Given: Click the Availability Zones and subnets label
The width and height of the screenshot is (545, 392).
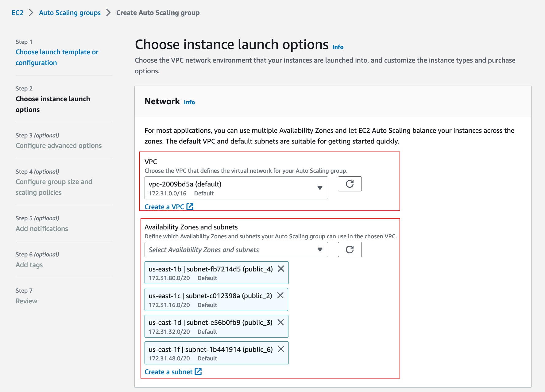Looking at the screenshot, I should 191,227.
